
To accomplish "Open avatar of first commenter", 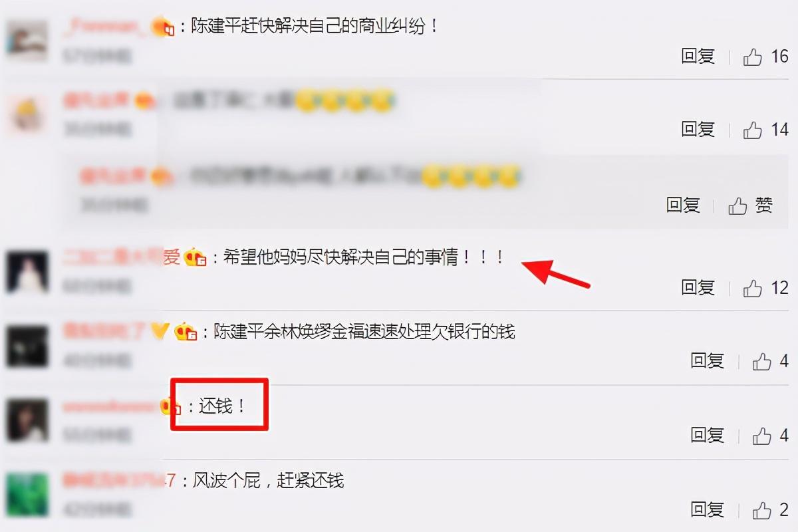I will pyautogui.click(x=27, y=41).
